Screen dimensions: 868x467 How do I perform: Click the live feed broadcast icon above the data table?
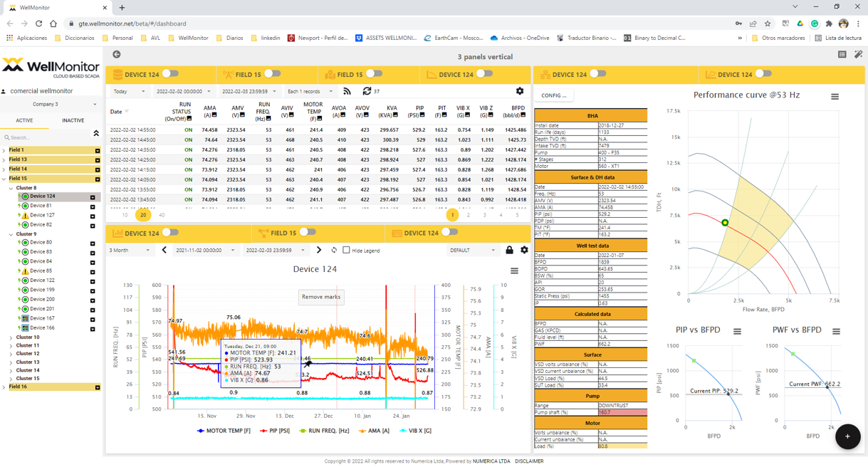(x=347, y=91)
